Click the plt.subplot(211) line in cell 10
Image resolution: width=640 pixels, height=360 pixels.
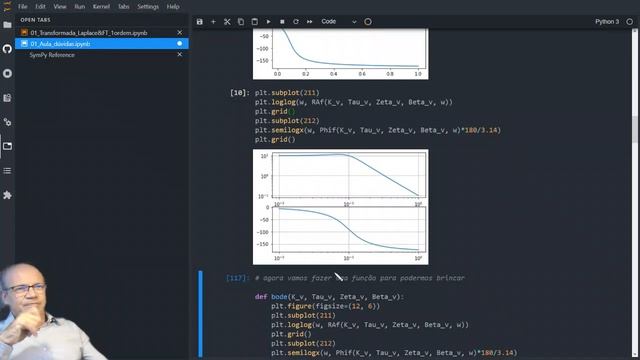[x=287, y=93]
